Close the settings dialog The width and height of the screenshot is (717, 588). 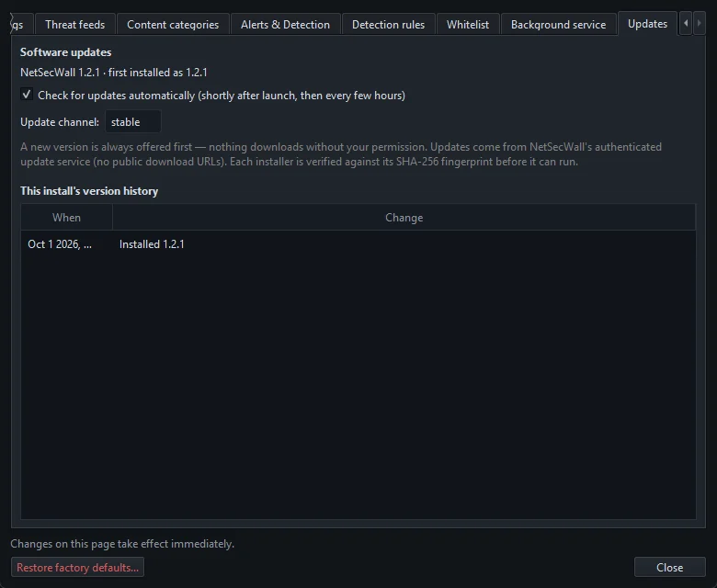point(669,568)
